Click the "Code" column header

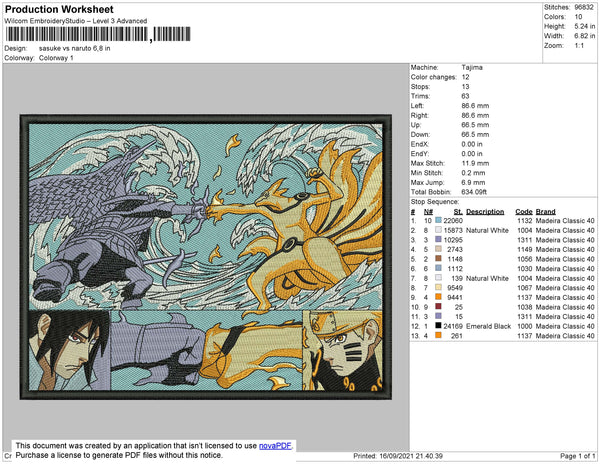pyautogui.click(x=524, y=212)
